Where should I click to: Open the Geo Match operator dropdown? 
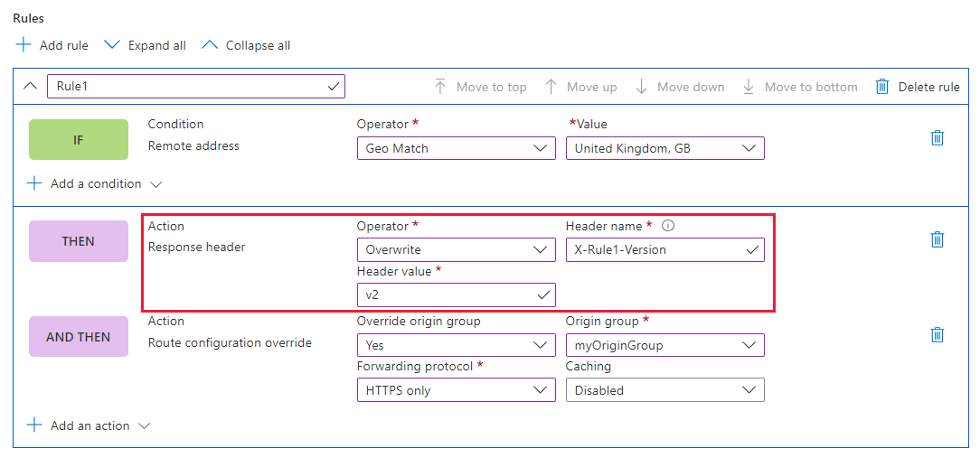[457, 149]
